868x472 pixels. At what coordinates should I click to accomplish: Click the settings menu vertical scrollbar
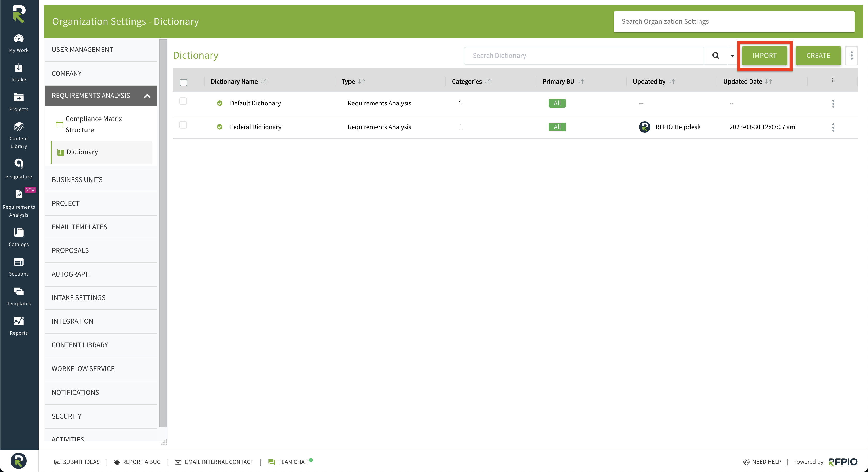click(x=163, y=233)
